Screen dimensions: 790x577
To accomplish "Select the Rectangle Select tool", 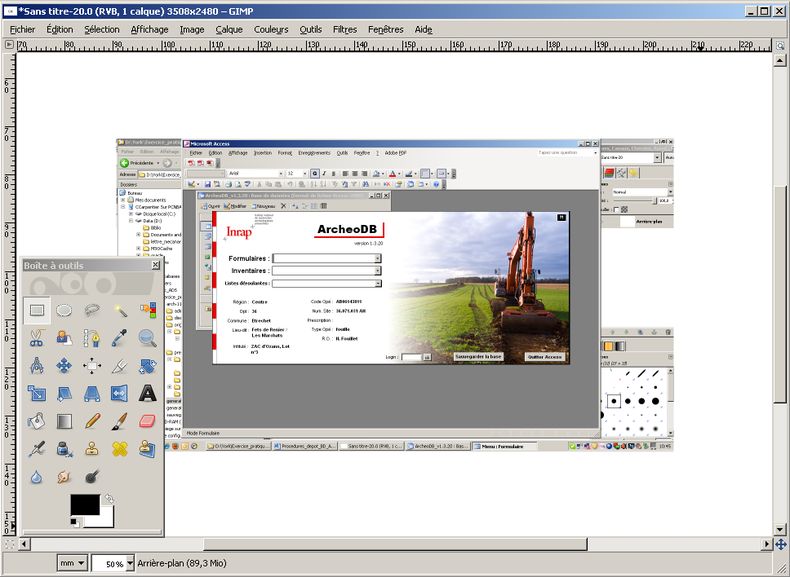I will (37, 310).
